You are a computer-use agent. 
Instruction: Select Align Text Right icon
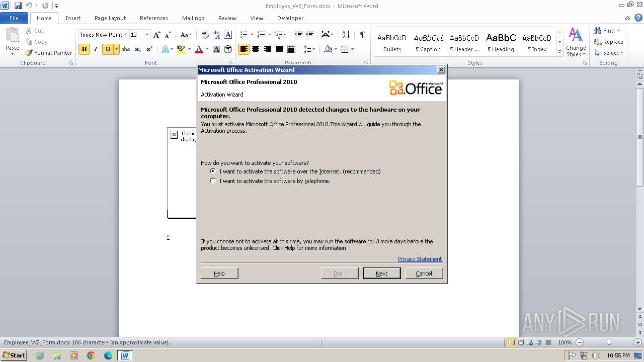click(268, 49)
